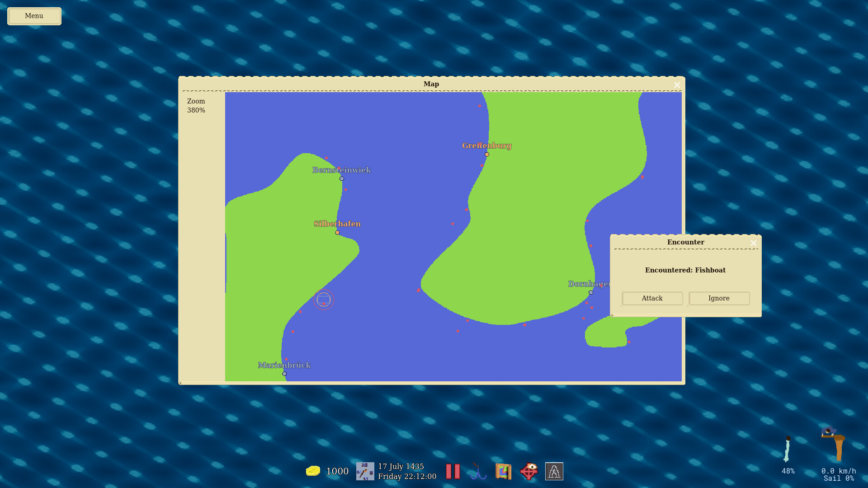Pause the game with the red pause icon
Screen dimensions: 868x488
tap(453, 471)
